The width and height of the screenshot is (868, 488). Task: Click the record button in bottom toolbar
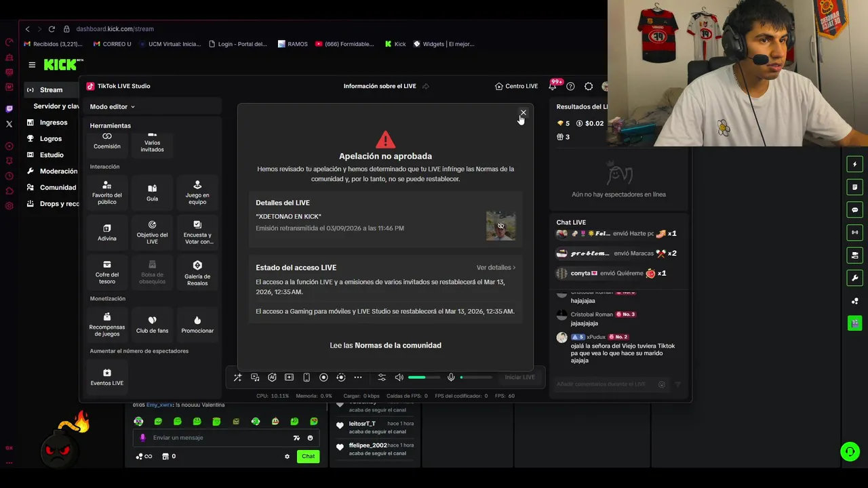click(323, 378)
